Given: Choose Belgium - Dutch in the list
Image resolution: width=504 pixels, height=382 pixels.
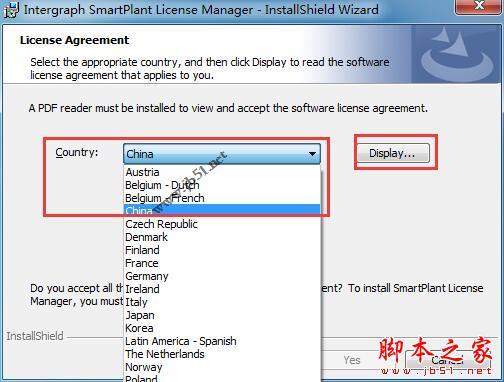Looking at the screenshot, I should tap(222, 185).
